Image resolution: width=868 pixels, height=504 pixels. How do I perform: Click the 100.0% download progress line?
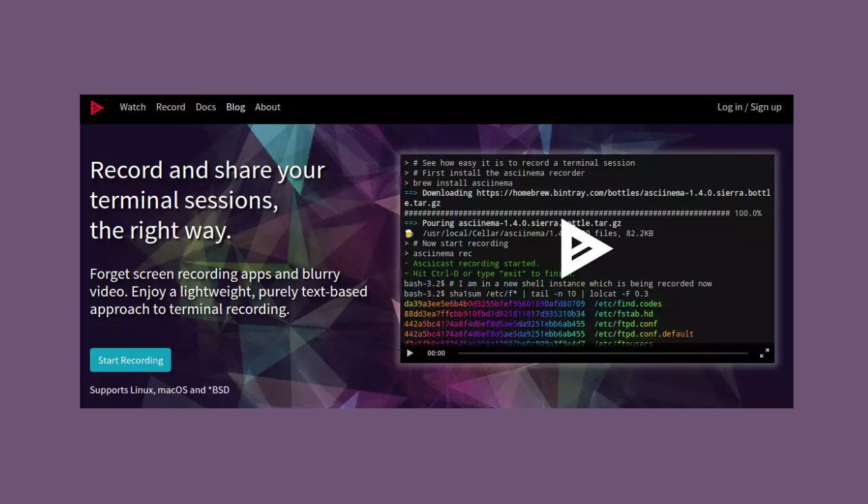583,213
